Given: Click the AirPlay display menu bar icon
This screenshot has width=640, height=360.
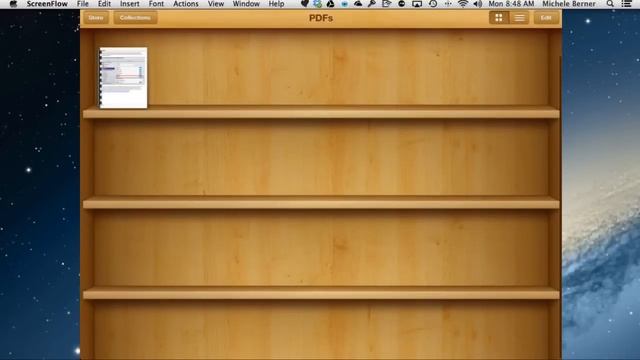Looking at the screenshot, I should 417,4.
